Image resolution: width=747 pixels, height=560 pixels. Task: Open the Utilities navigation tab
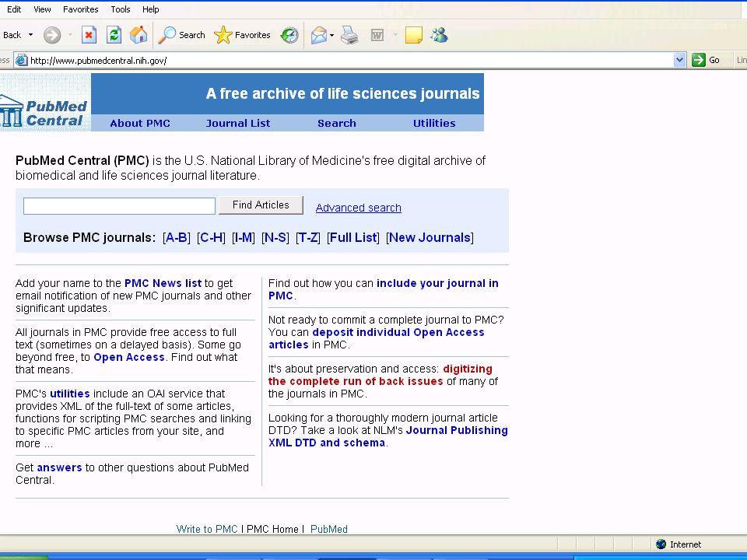pos(434,123)
